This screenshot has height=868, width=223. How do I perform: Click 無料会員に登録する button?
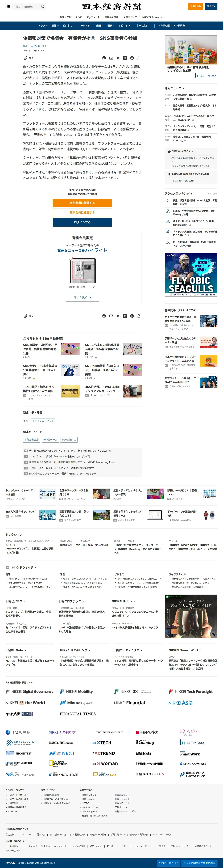82,212
